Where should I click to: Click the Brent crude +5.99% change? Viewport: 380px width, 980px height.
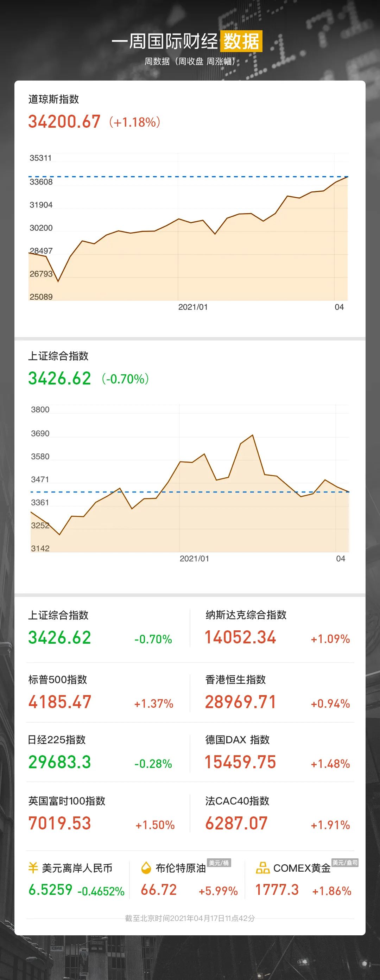click(218, 891)
